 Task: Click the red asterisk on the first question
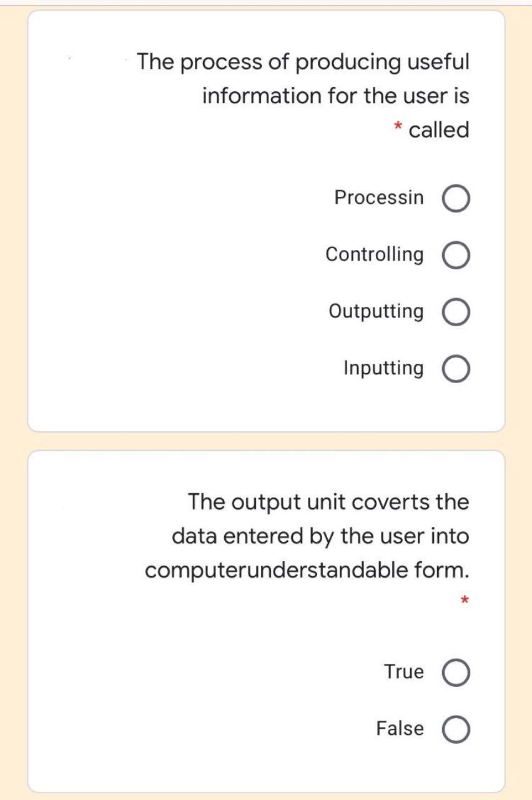click(x=398, y=127)
